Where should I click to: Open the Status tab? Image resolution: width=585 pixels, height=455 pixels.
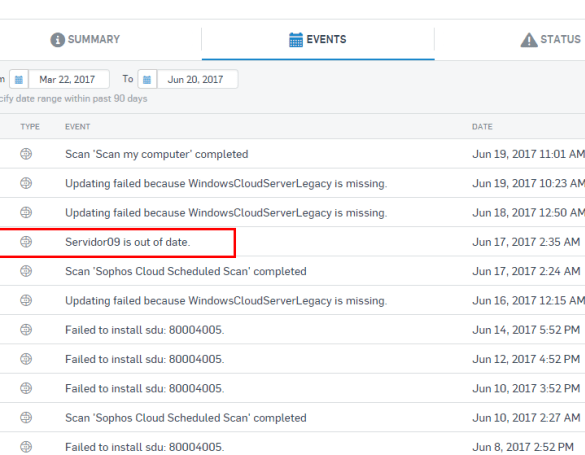tap(551, 40)
